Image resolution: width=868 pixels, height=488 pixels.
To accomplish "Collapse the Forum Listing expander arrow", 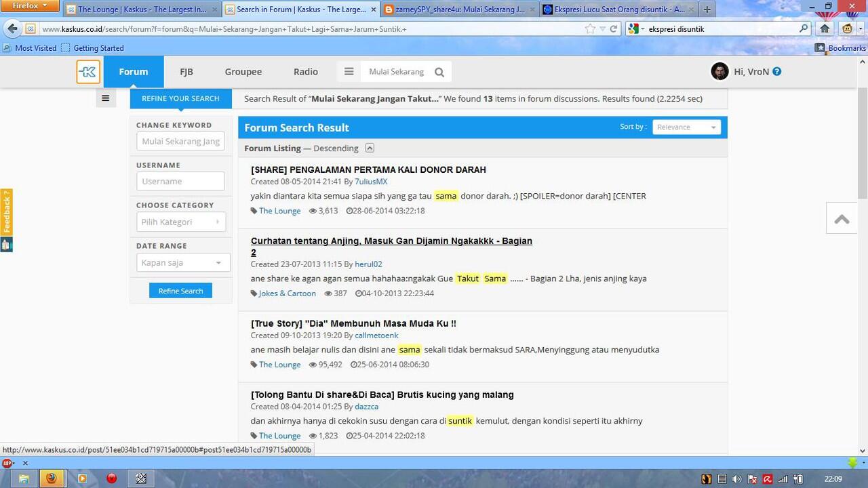I will click(x=370, y=148).
